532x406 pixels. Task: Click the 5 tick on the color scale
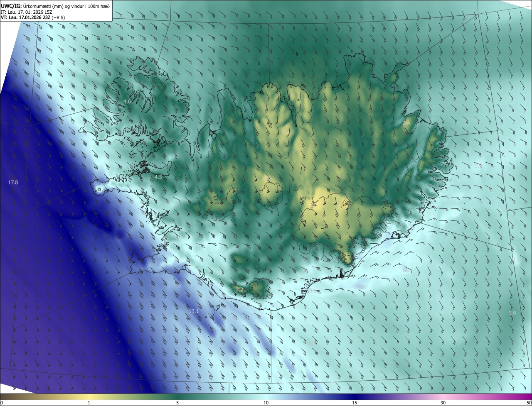coord(177,403)
